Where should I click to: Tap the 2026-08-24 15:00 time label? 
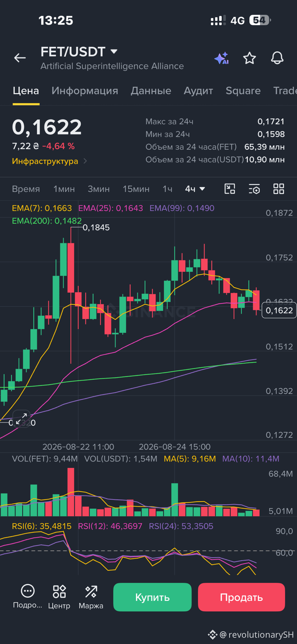coord(175,447)
